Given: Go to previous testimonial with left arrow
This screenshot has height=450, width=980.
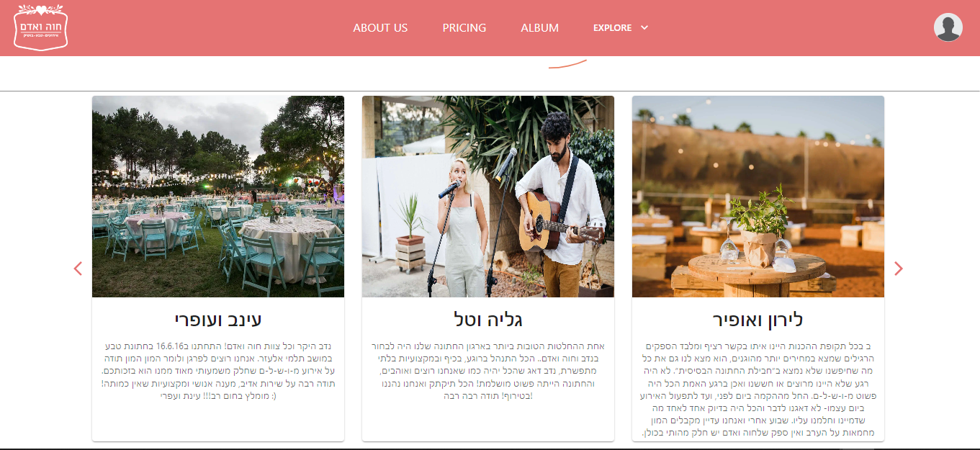Looking at the screenshot, I should coord(78,269).
